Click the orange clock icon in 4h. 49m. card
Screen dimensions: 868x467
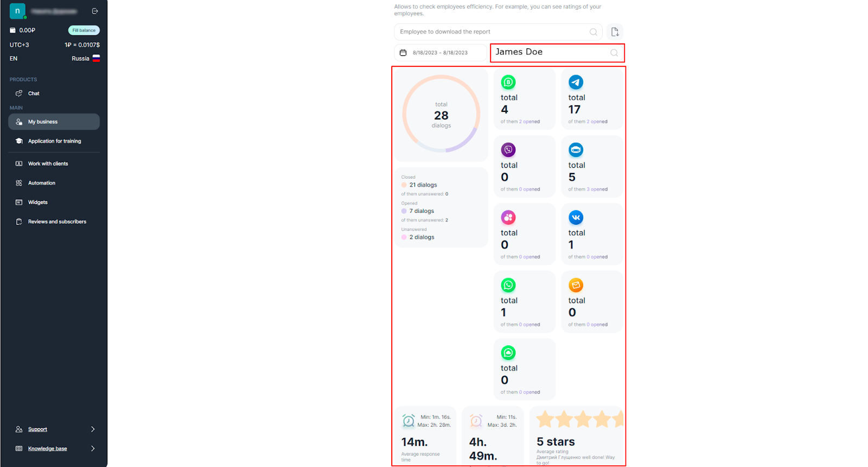click(476, 421)
